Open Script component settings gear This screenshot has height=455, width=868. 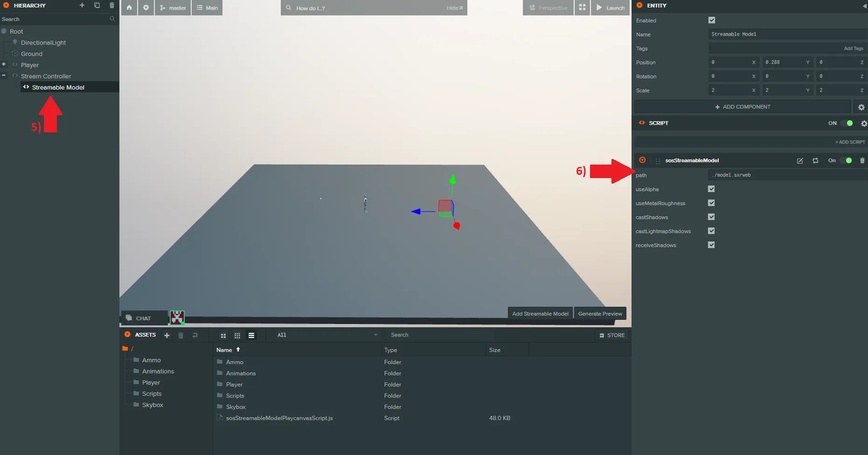(x=864, y=124)
